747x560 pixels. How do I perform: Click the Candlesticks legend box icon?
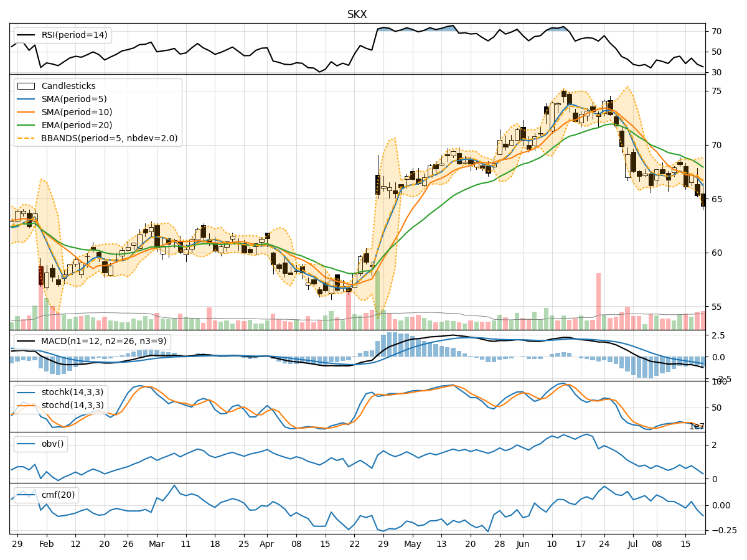pos(26,86)
